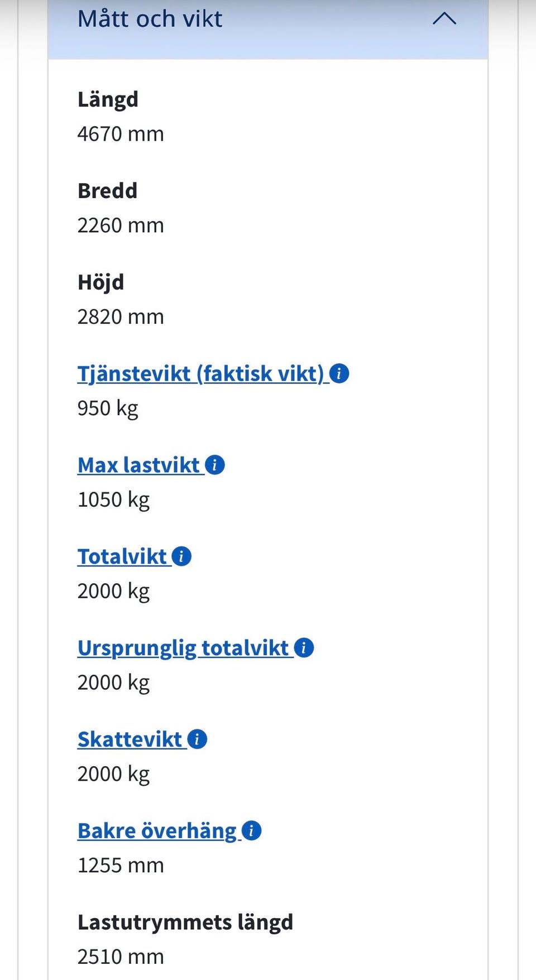The width and height of the screenshot is (536, 980).
Task: Open the Max lastvikt link
Action: click(138, 465)
